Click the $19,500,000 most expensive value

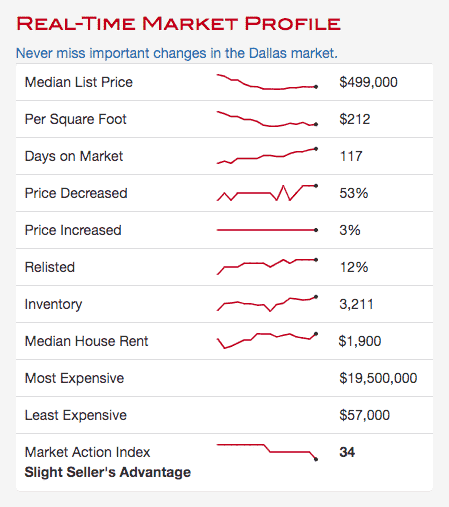[x=378, y=378]
